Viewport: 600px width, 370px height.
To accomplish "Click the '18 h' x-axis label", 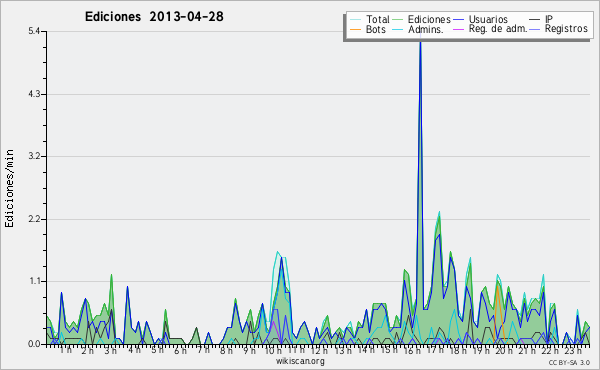I will coord(458,350).
